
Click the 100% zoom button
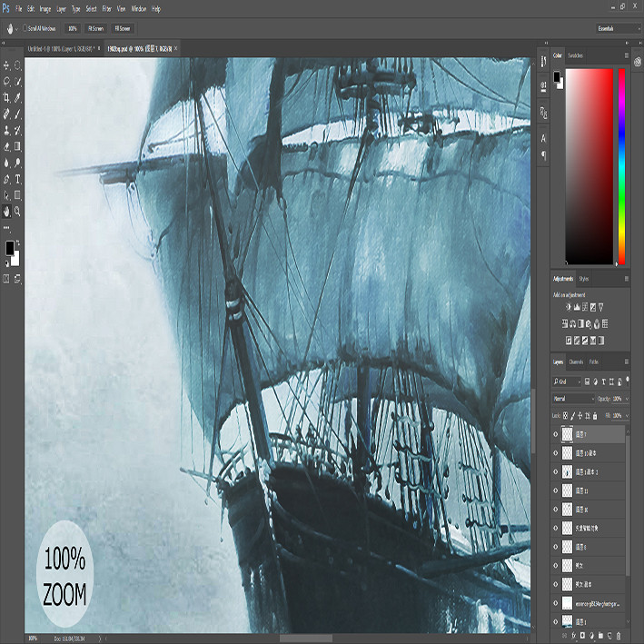73,28
